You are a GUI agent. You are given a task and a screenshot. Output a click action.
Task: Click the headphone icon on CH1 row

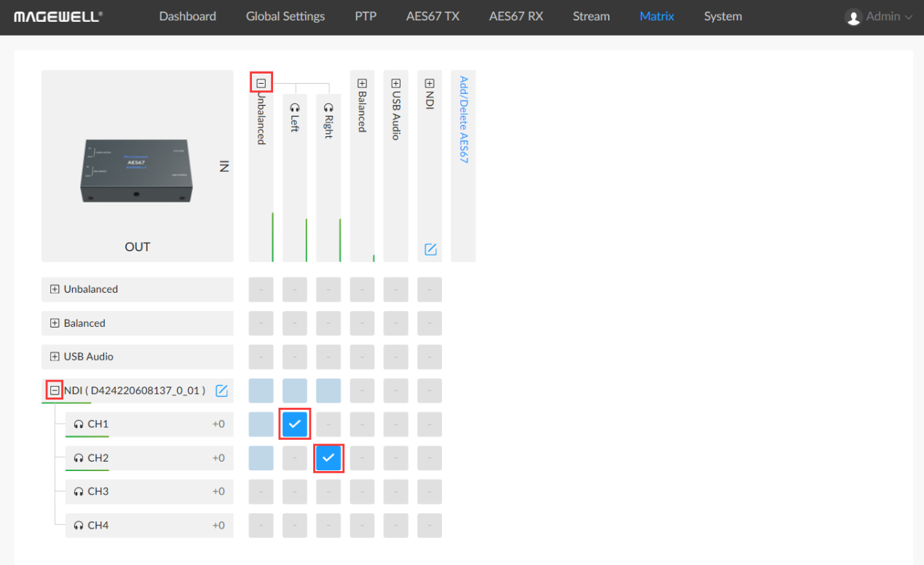coord(79,424)
